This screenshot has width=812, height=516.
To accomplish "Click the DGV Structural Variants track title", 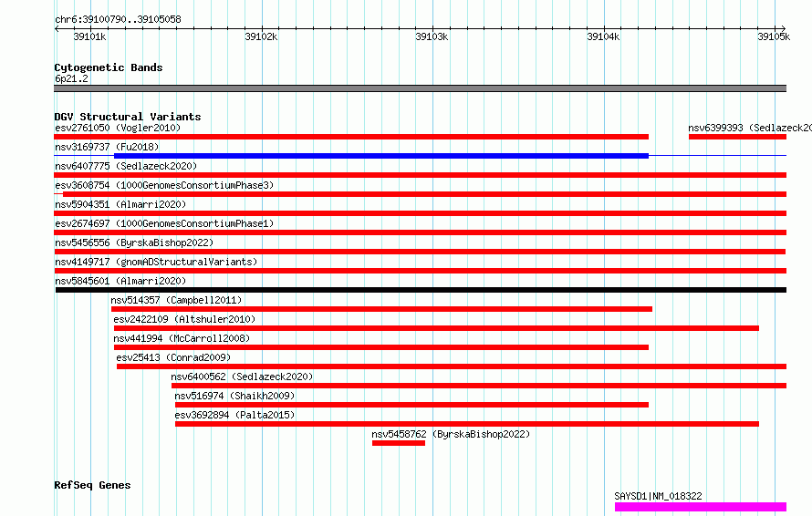I will pos(128,117).
